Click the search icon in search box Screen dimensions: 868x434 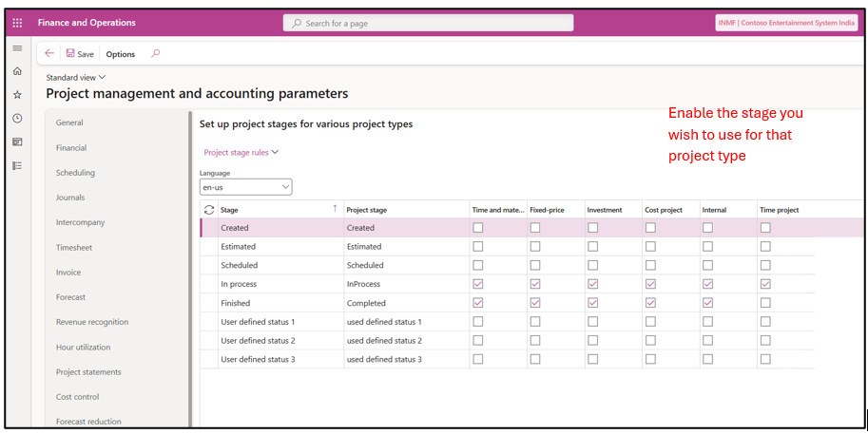(297, 23)
